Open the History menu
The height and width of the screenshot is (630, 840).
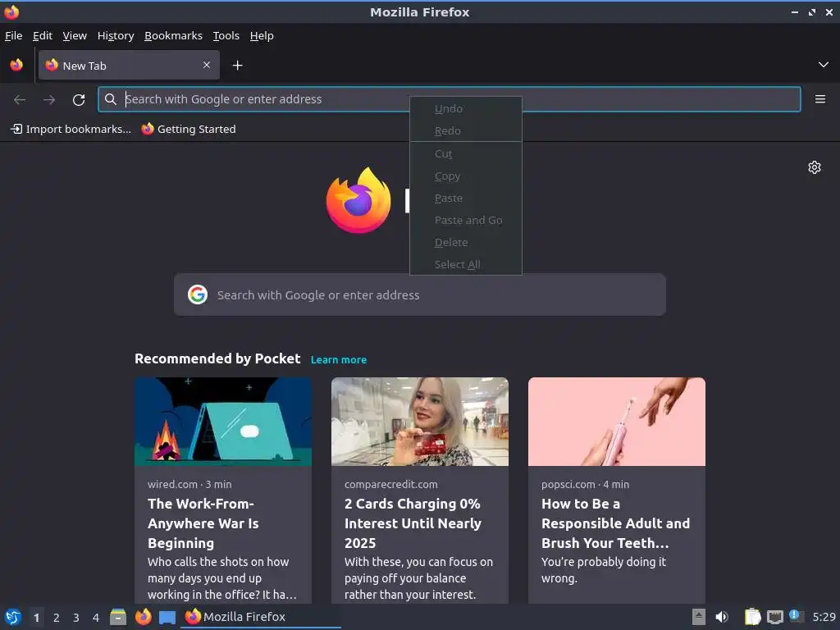coord(115,36)
